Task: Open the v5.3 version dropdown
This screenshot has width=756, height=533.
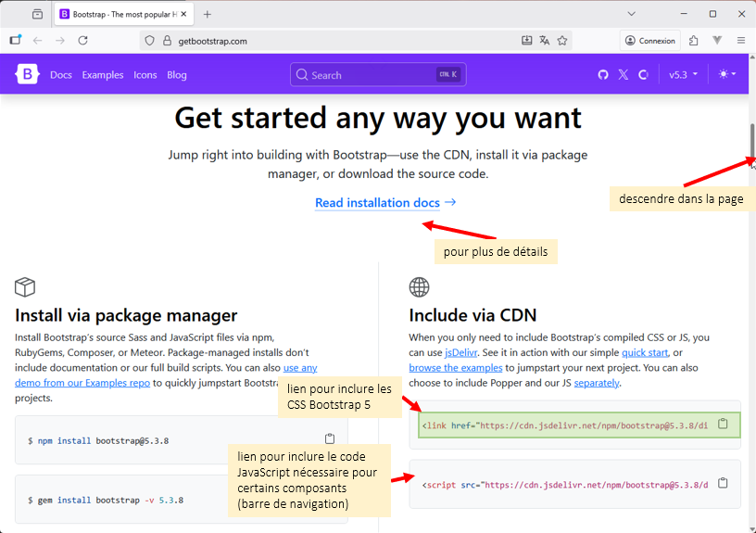Action: point(684,74)
